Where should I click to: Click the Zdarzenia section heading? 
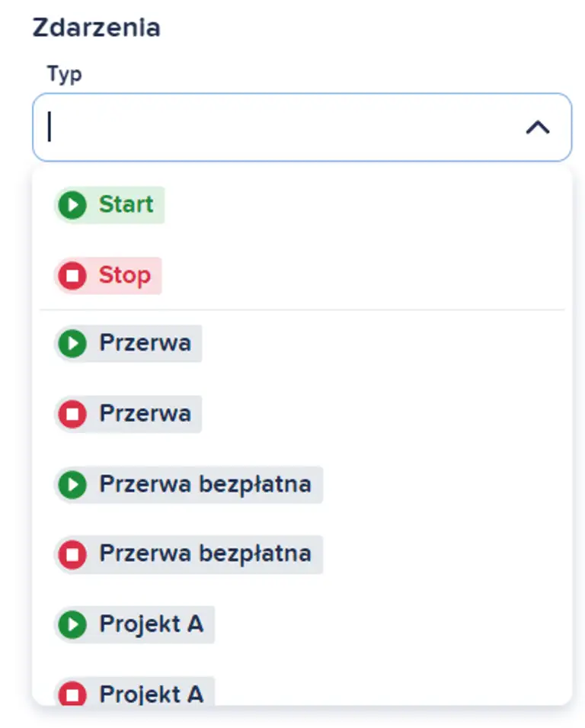point(96,27)
